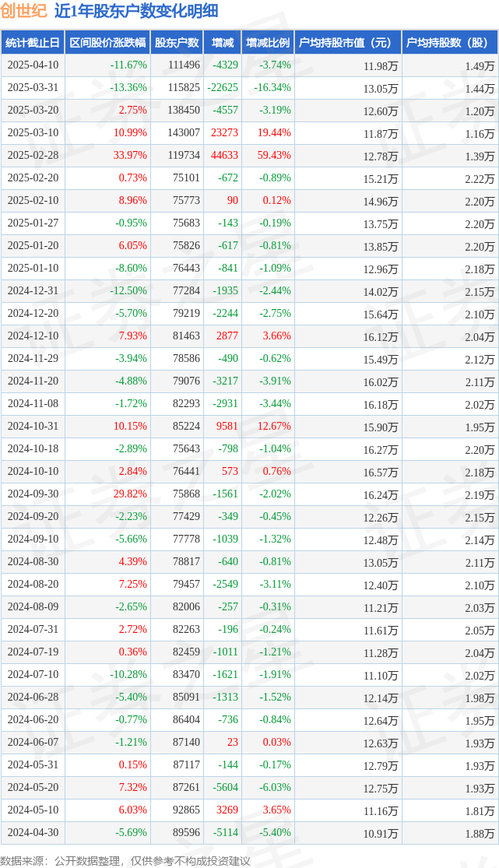
Task: Click the 户均持股市值（元） column header
Action: 348,43
